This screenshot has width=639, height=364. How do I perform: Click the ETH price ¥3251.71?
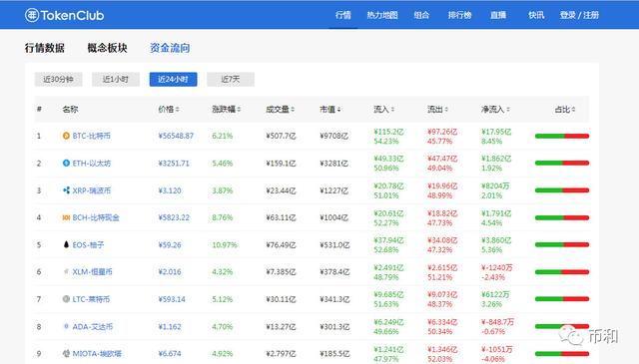(x=174, y=163)
